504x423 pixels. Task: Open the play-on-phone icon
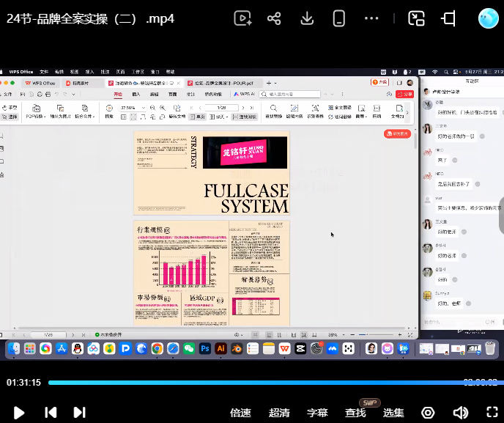tap(338, 18)
